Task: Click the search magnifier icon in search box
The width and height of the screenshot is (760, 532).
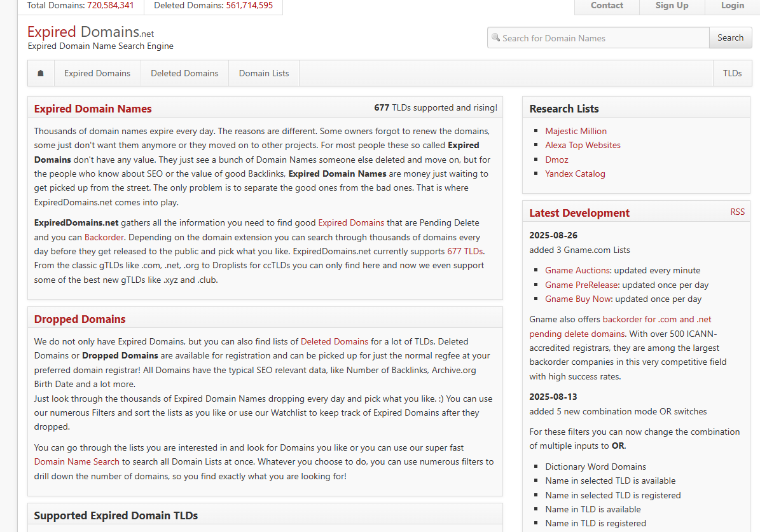Action: pyautogui.click(x=496, y=38)
